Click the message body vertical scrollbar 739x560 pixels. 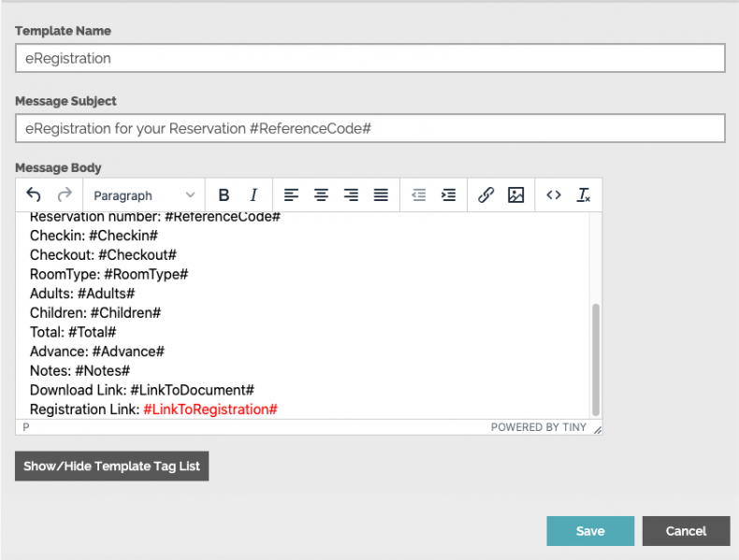pyautogui.click(x=596, y=360)
